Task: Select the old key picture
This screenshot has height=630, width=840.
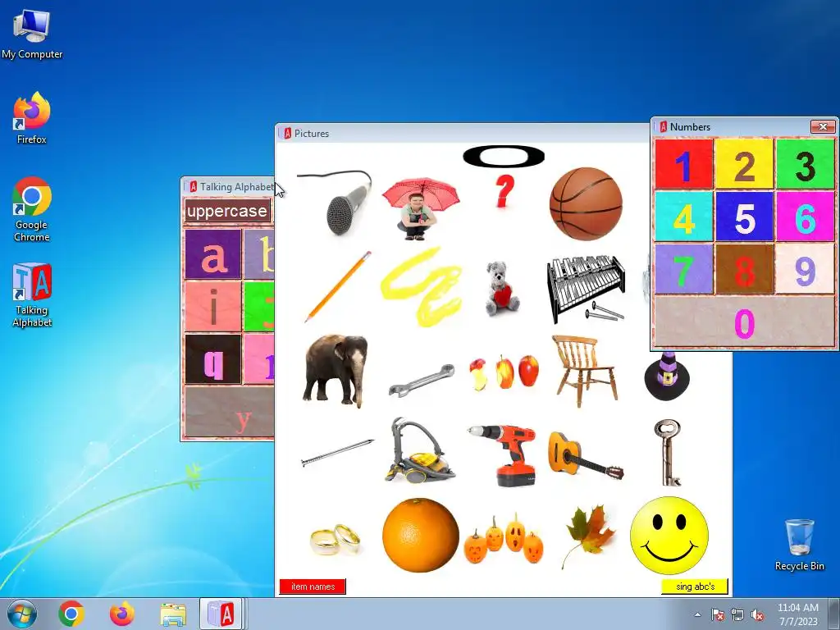Action: pyautogui.click(x=668, y=453)
